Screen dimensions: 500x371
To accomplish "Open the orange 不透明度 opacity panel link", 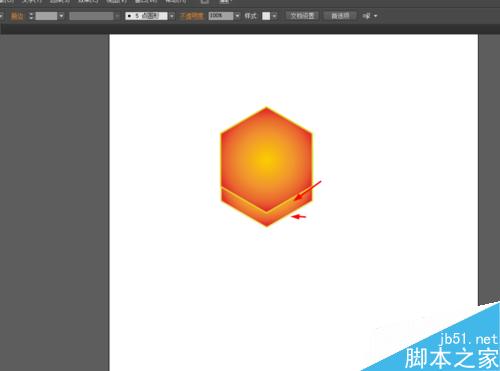I will (x=192, y=16).
